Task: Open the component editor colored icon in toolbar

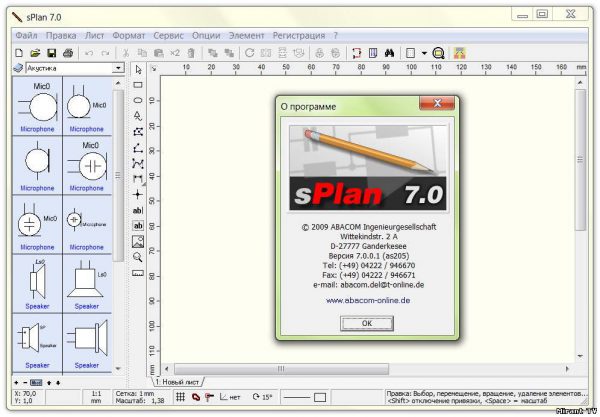Action: tap(459, 53)
